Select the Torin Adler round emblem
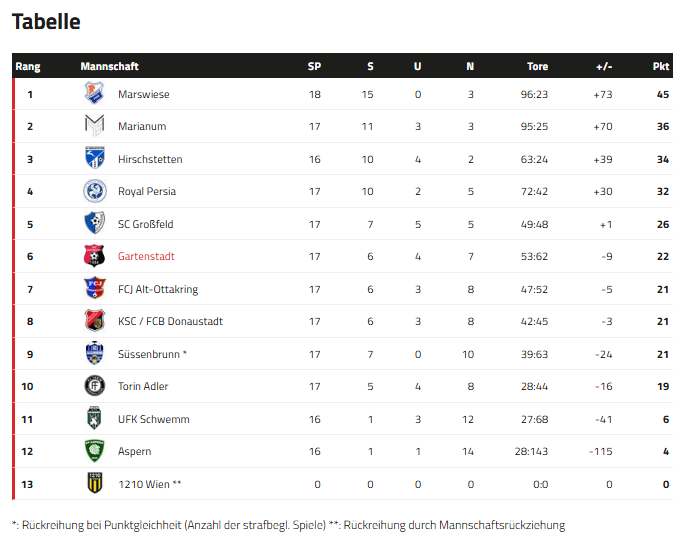The width and height of the screenshot is (688, 541). 94,386
